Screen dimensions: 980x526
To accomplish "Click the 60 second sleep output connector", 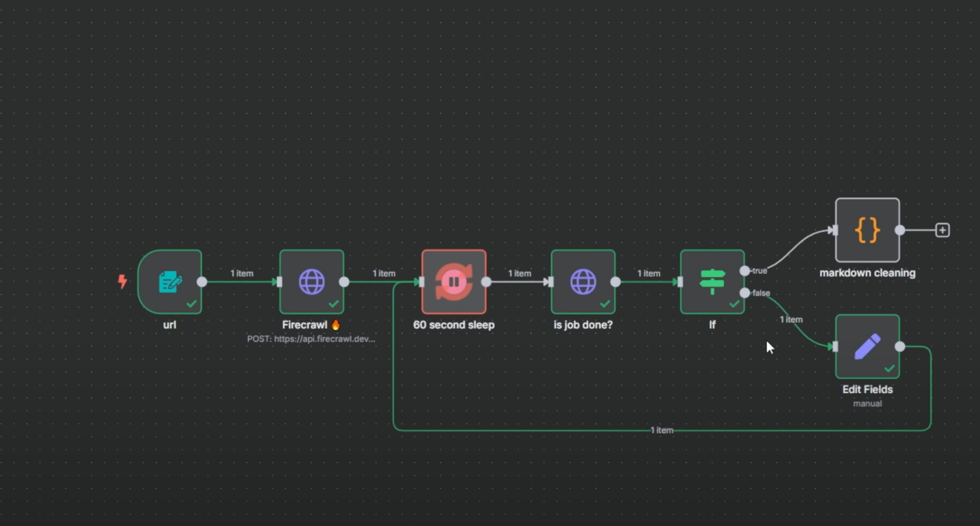I will tap(486, 282).
